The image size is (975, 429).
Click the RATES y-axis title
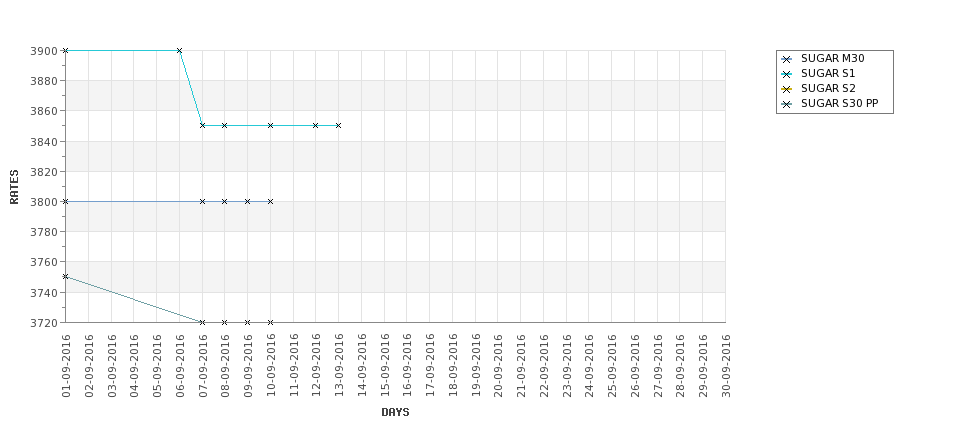[x=14, y=187]
